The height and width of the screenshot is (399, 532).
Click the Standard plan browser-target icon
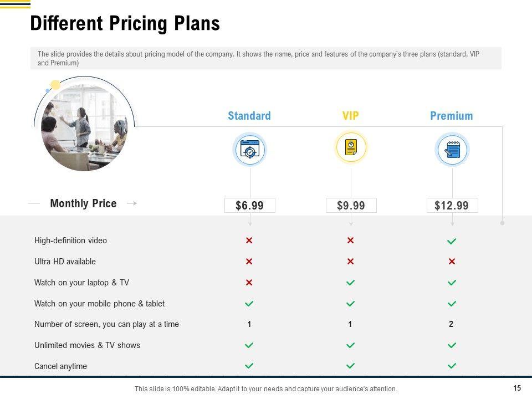tap(249, 150)
